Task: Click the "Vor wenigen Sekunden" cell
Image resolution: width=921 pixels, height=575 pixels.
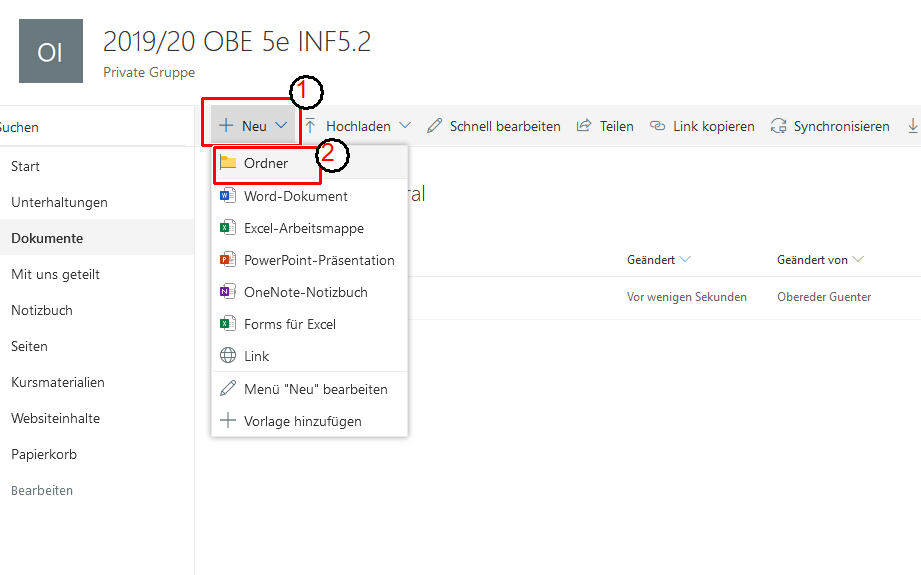Action: (x=687, y=297)
